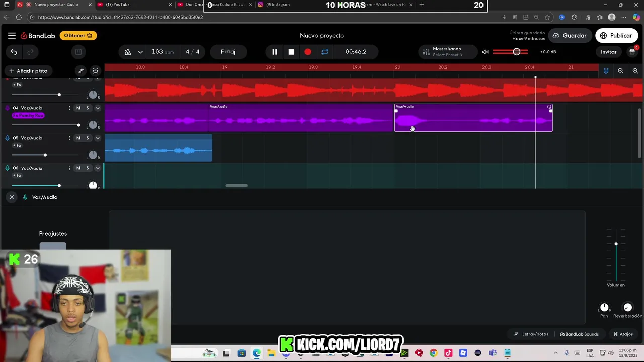Solo track 04 Voz/Audio

pyautogui.click(x=87, y=108)
